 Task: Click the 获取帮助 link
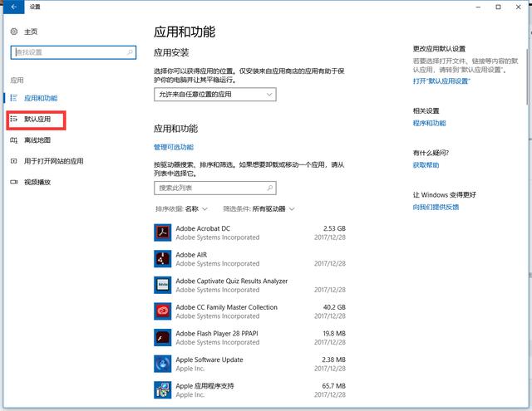click(426, 165)
